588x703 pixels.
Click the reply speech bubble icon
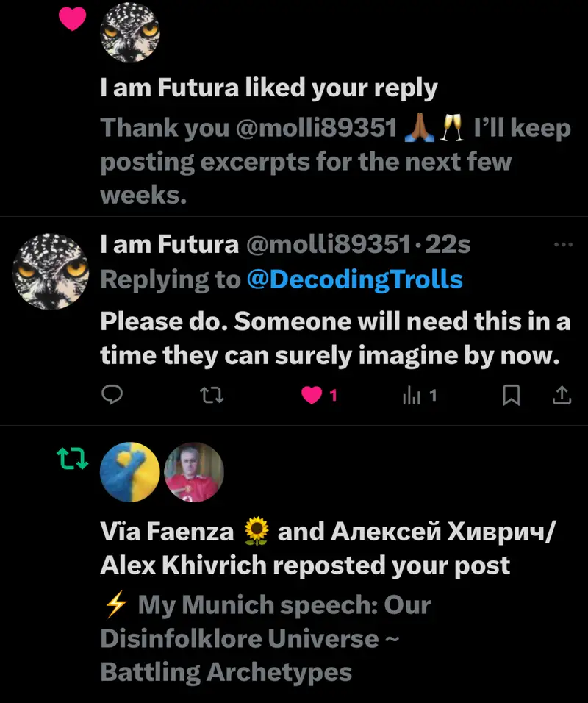[x=111, y=396]
